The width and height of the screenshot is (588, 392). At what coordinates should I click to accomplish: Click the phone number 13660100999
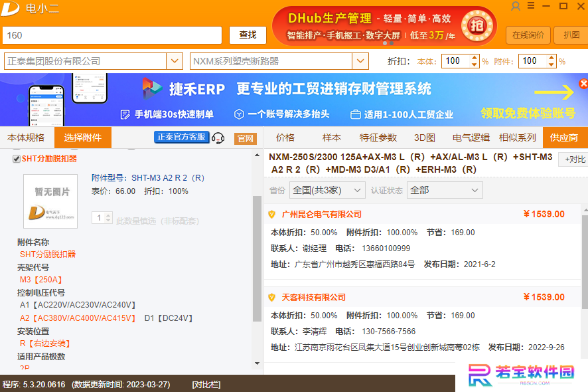point(386,248)
